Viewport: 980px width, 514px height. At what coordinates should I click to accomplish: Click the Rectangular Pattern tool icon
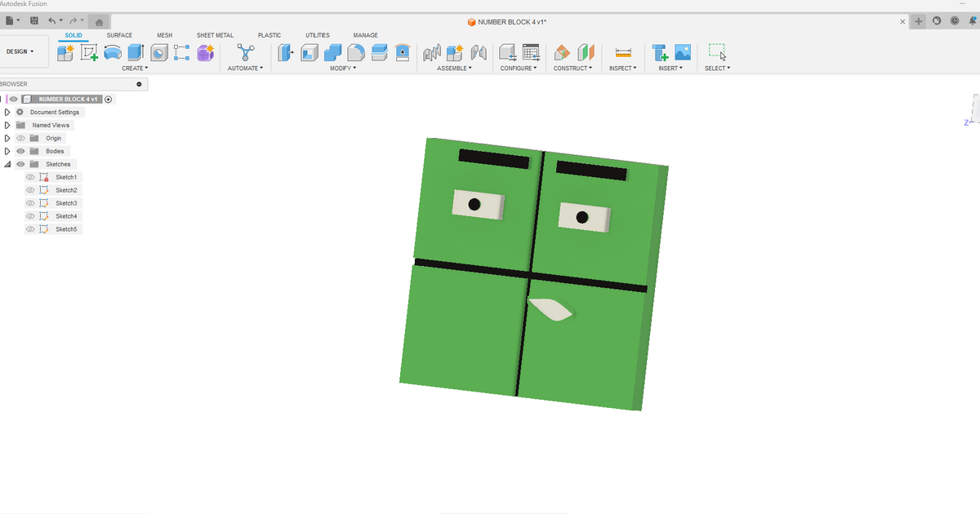182,53
